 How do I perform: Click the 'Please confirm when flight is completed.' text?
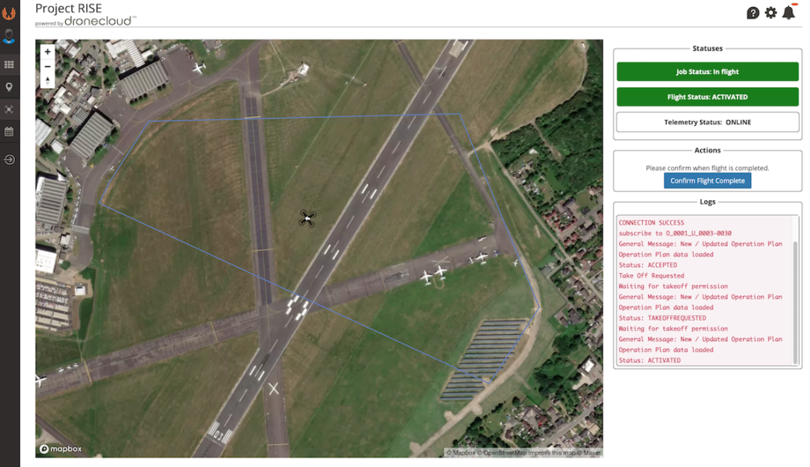(707, 168)
